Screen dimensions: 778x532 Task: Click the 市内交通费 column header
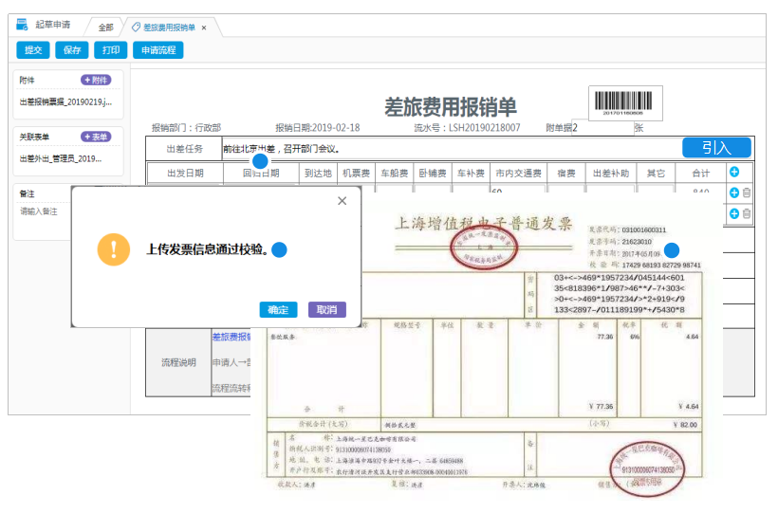518,173
